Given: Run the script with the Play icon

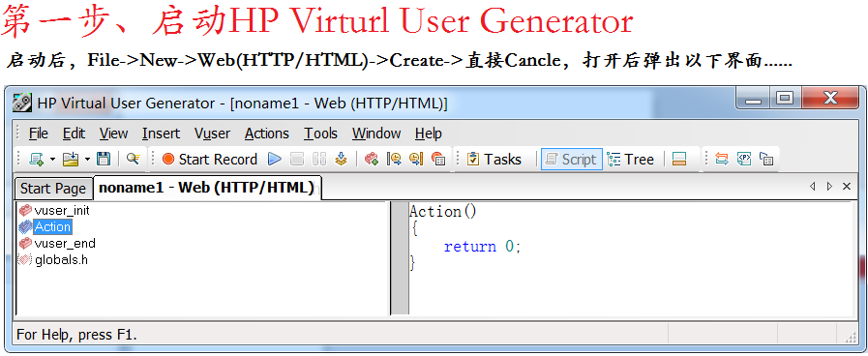Looking at the screenshot, I should pyautogui.click(x=275, y=160).
